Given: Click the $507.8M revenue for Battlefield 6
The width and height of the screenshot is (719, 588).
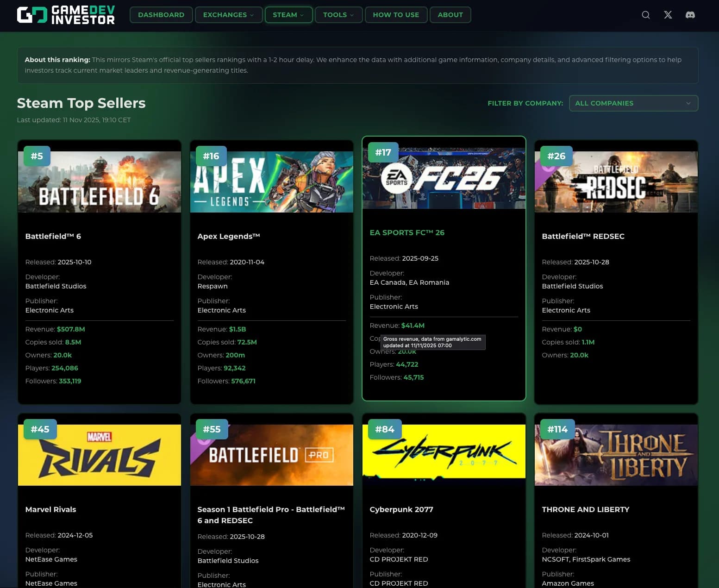Looking at the screenshot, I should [71, 329].
